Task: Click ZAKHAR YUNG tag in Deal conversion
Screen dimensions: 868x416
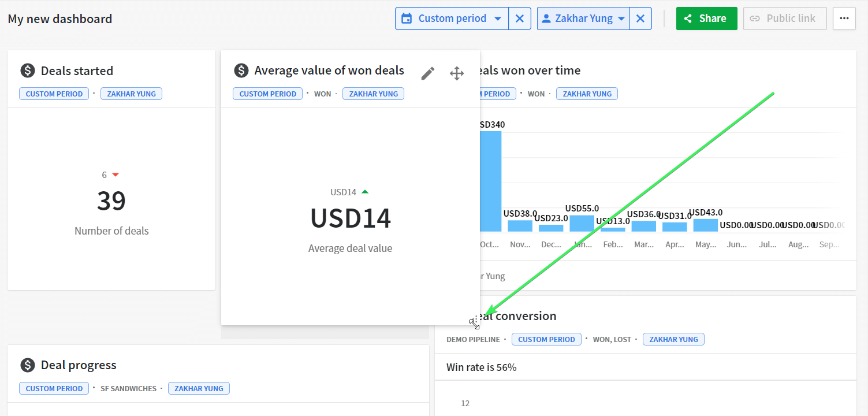Action: (673, 339)
